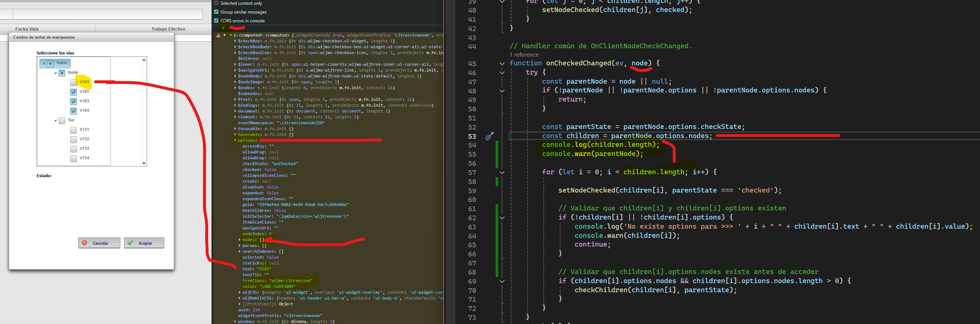Click the Fecha Vida column header
Screen dimensions: 980x324
click(27, 29)
